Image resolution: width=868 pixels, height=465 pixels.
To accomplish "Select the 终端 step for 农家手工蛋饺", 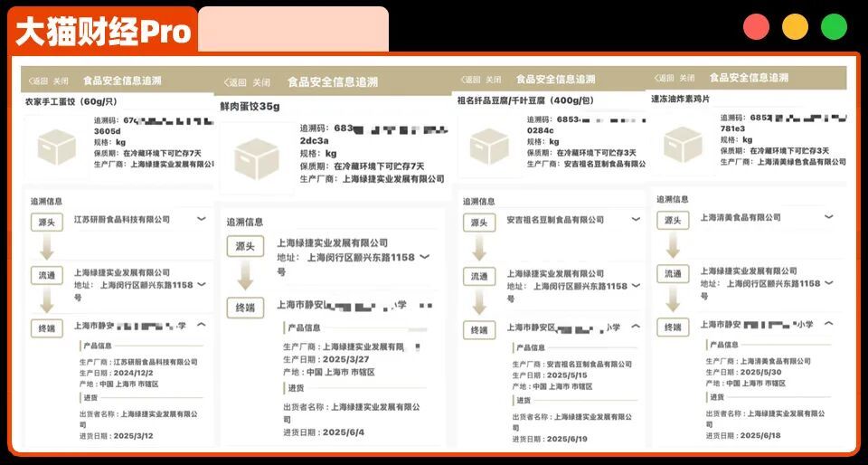I will 47,328.
